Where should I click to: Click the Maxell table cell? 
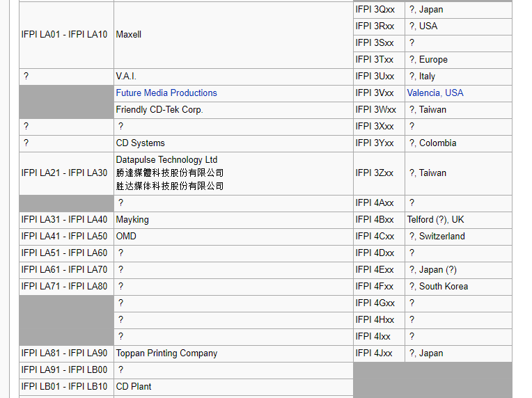129,35
